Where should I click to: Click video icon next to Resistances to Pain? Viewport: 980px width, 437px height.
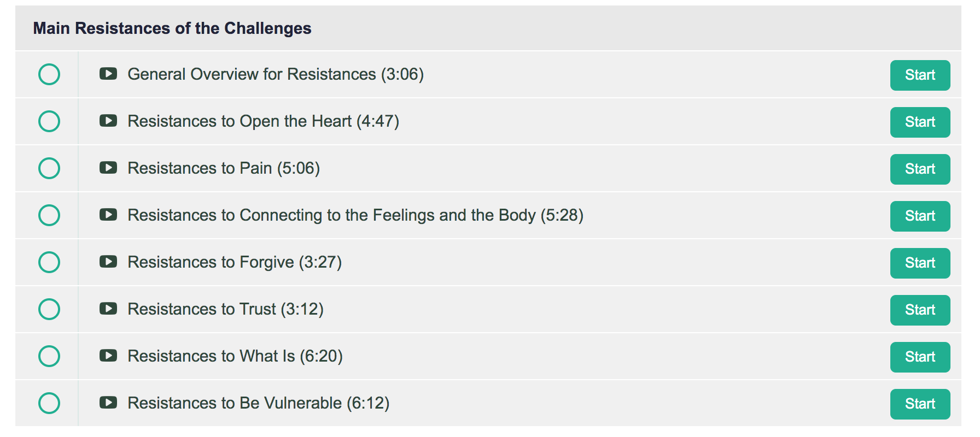point(108,168)
